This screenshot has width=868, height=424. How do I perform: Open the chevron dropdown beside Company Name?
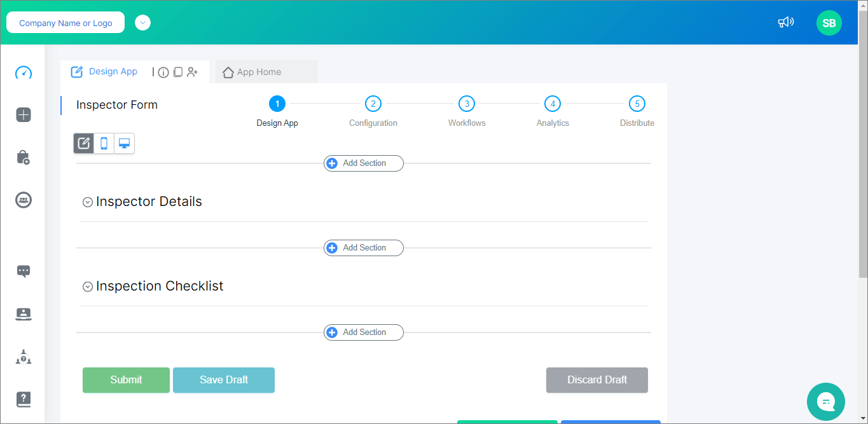coord(142,22)
